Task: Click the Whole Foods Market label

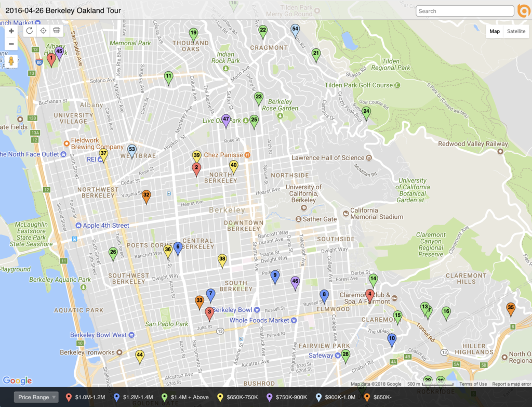Action: pyautogui.click(x=259, y=320)
